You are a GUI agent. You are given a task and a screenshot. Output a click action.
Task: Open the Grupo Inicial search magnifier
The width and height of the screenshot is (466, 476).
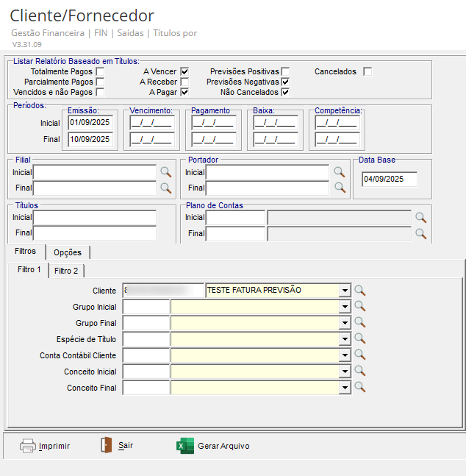[x=360, y=306]
